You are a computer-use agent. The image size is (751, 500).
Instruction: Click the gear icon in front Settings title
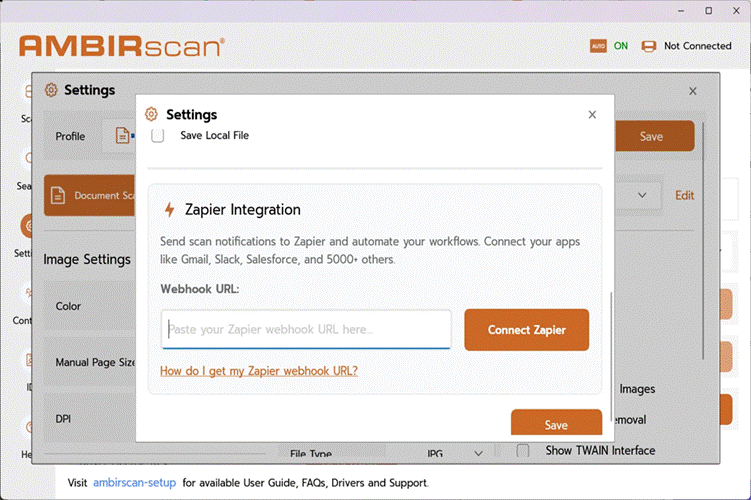click(x=151, y=114)
